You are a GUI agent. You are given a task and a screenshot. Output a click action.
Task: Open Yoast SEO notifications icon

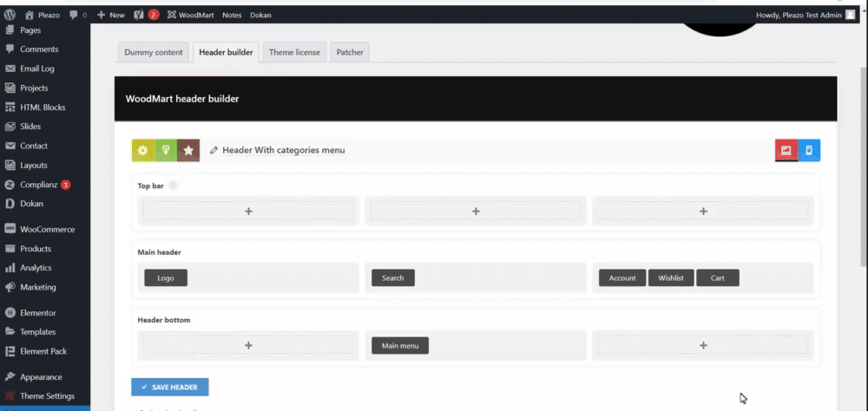click(x=147, y=15)
